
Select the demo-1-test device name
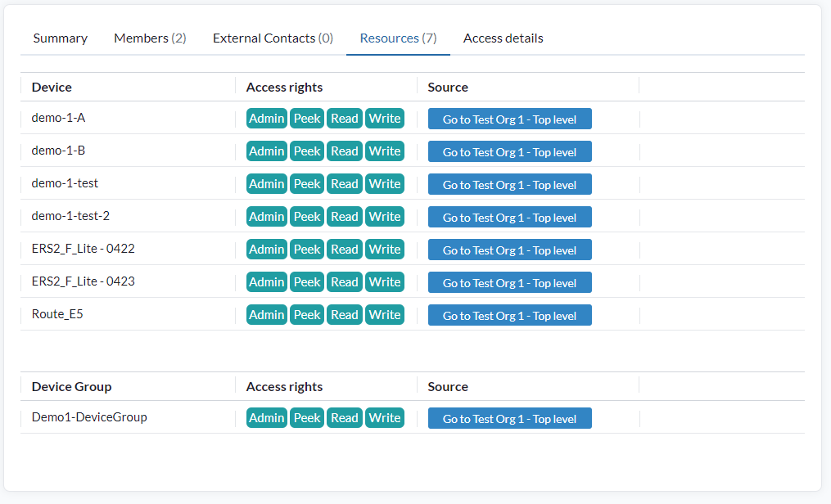65,183
